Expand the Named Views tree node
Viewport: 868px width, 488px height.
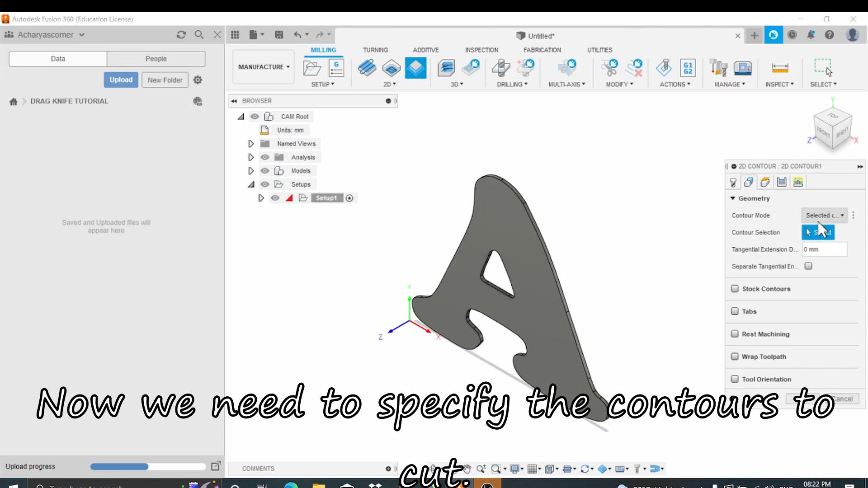click(251, 144)
